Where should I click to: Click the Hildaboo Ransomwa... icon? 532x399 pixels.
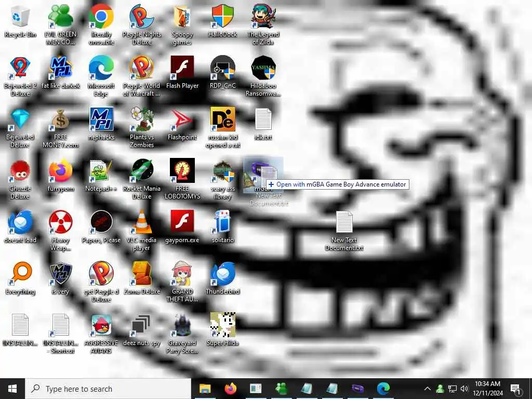[263, 68]
